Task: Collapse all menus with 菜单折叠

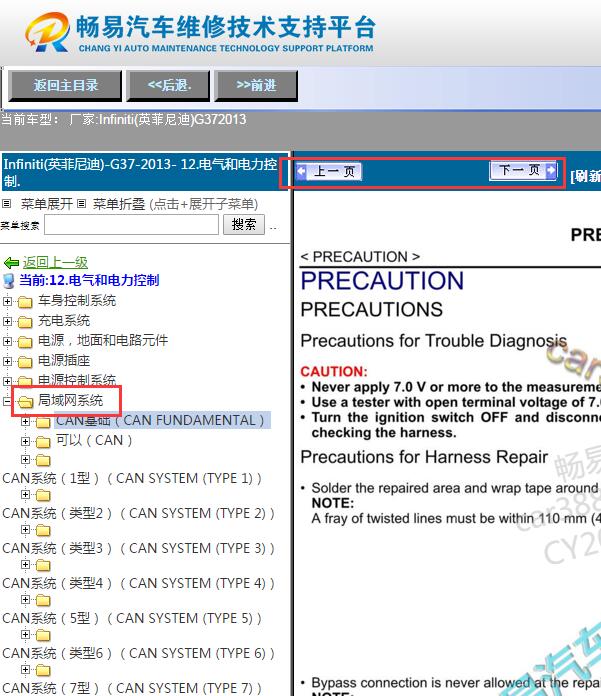Action: coord(119,204)
